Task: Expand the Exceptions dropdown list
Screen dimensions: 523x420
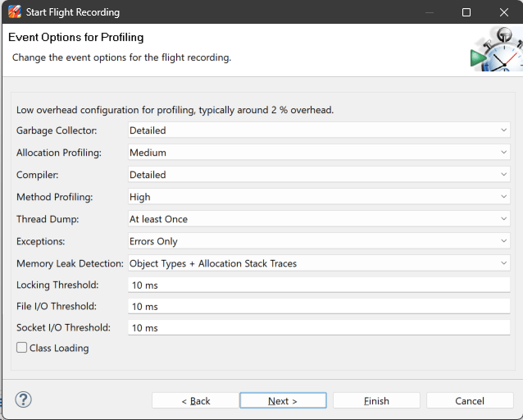Action: coord(319,241)
